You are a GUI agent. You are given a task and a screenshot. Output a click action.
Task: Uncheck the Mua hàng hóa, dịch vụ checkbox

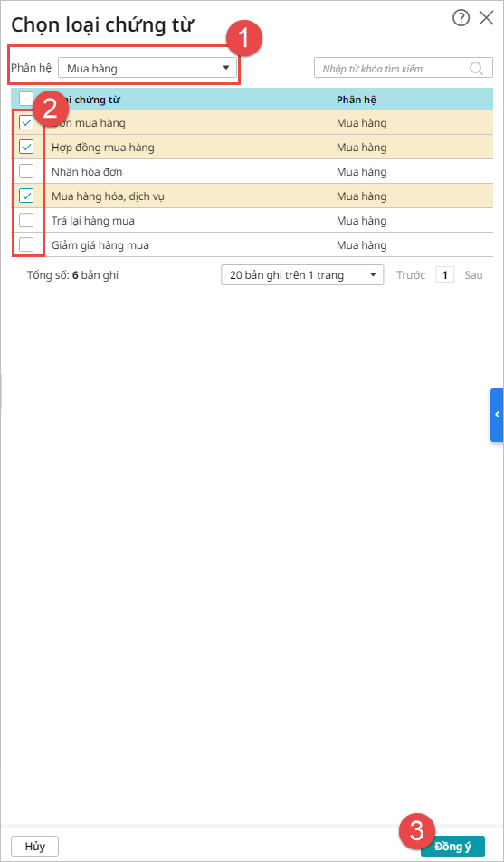click(x=26, y=196)
